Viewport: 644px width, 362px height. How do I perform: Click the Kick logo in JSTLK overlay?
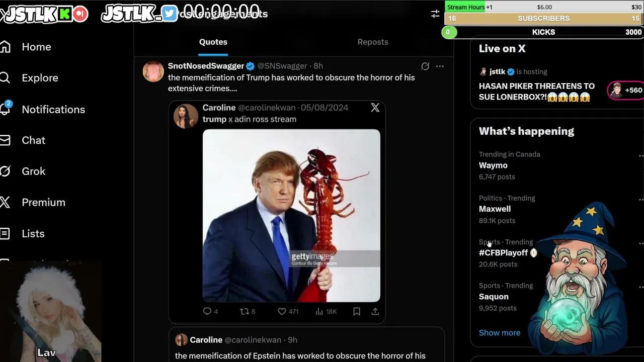click(x=65, y=14)
